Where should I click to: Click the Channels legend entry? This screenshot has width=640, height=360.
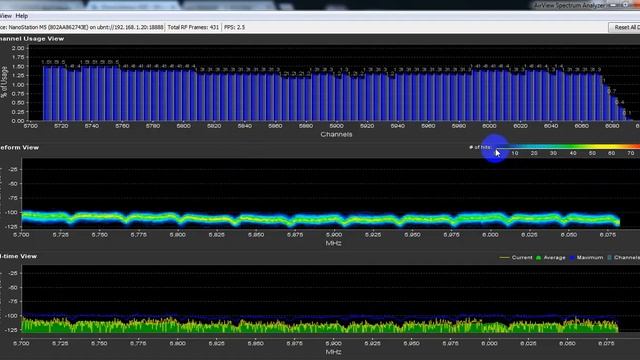pyautogui.click(x=623, y=258)
